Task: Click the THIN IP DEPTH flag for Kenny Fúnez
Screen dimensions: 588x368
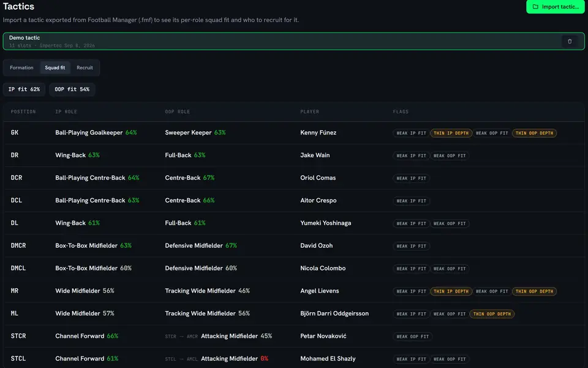Action: [451, 133]
